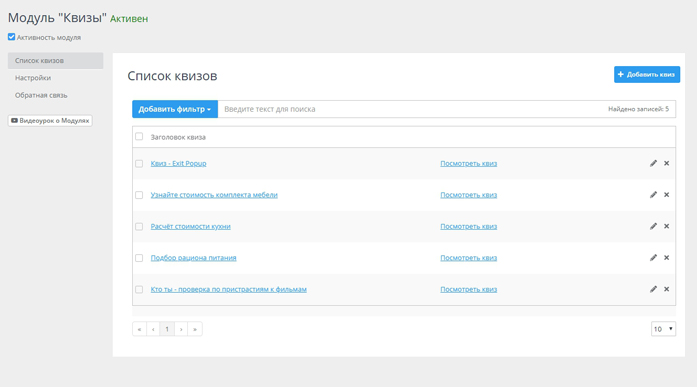The image size is (697, 387).
Task: Check the box for "Расчёт стоимости кухни"
Action: [x=139, y=227]
